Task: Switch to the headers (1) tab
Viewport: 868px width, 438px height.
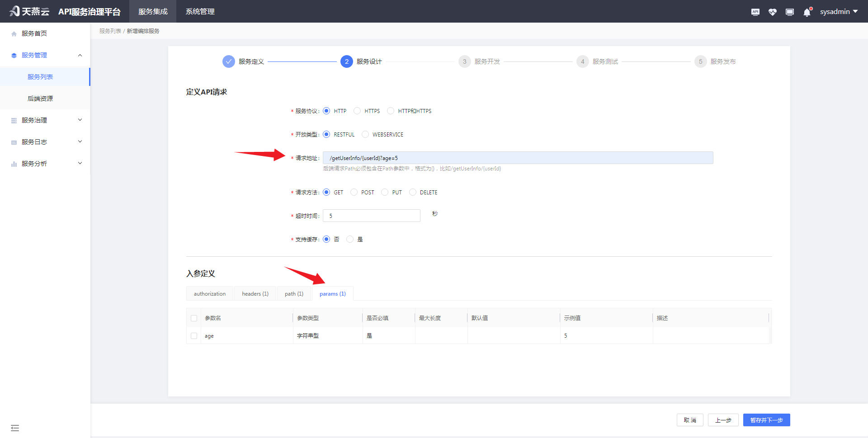Action: pyautogui.click(x=255, y=293)
